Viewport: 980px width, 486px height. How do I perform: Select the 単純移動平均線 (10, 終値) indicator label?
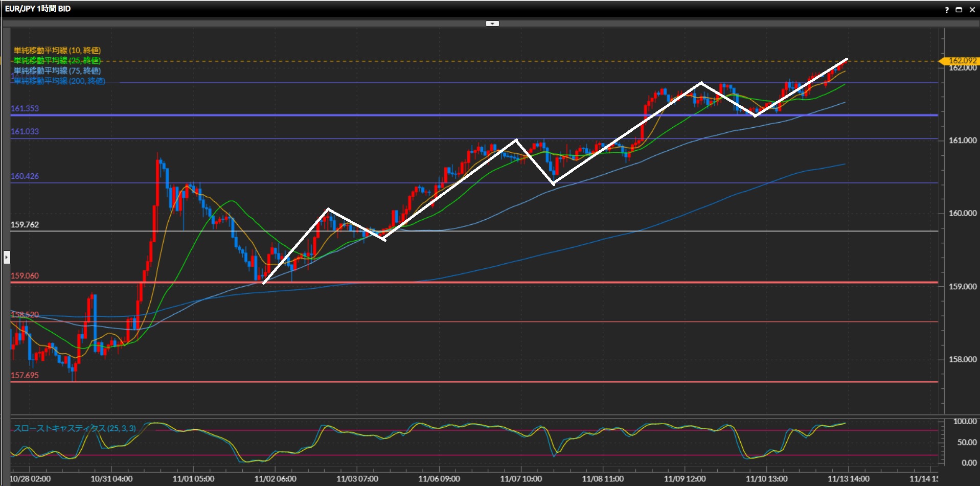tap(57, 50)
